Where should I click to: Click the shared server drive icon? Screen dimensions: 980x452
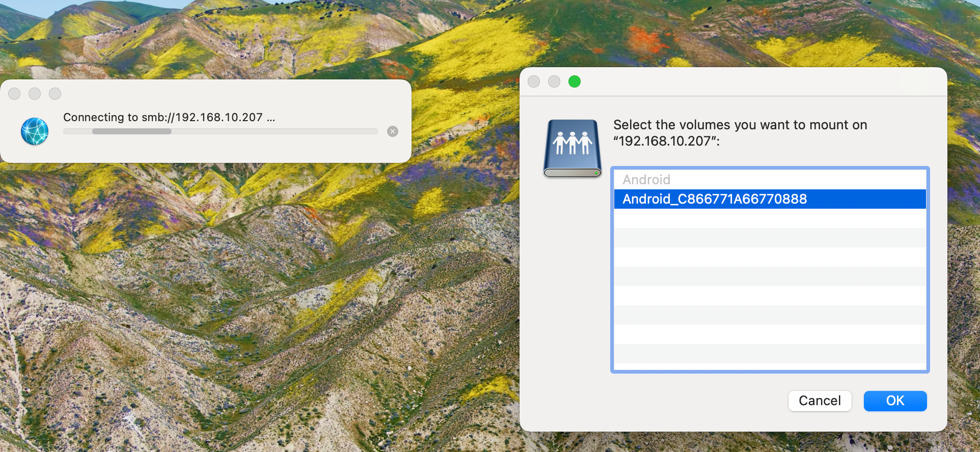(573, 148)
